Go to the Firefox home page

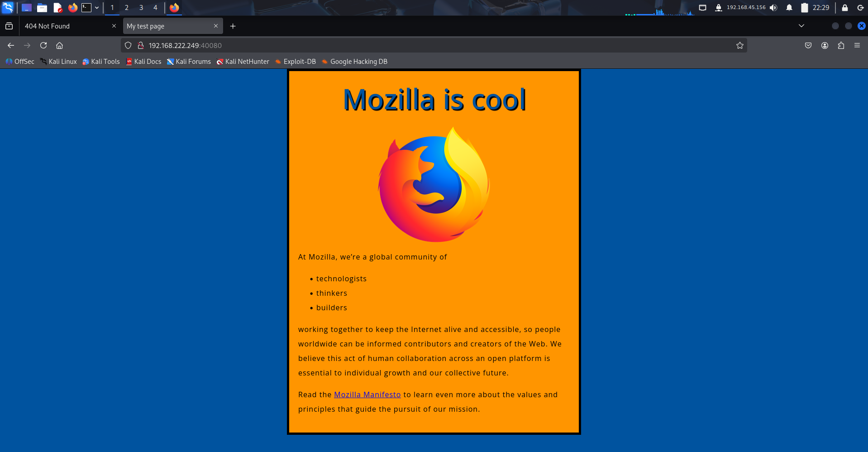pyautogui.click(x=59, y=45)
